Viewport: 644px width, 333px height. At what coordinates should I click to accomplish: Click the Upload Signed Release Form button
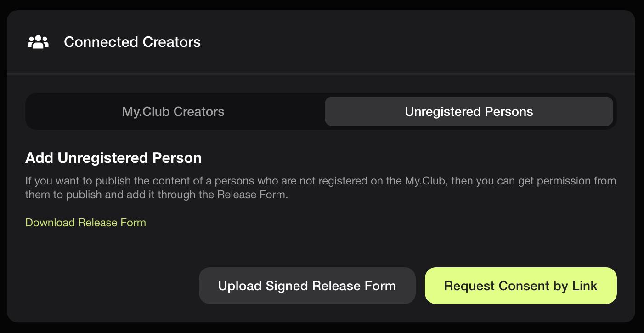[307, 286]
